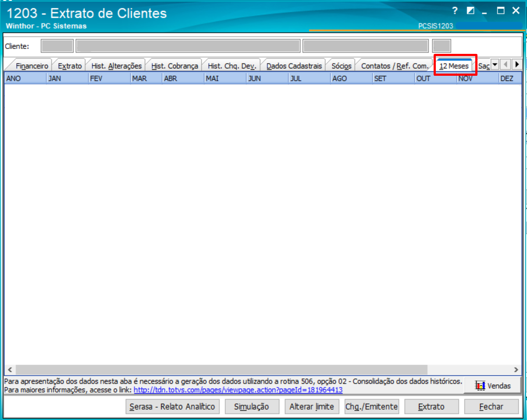Click the NOV column header
Viewport: 527px width, 420px height.
[477, 79]
